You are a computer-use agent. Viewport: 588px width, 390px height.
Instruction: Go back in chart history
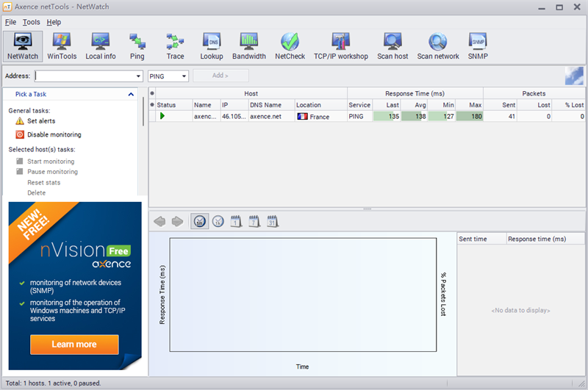pyautogui.click(x=159, y=221)
